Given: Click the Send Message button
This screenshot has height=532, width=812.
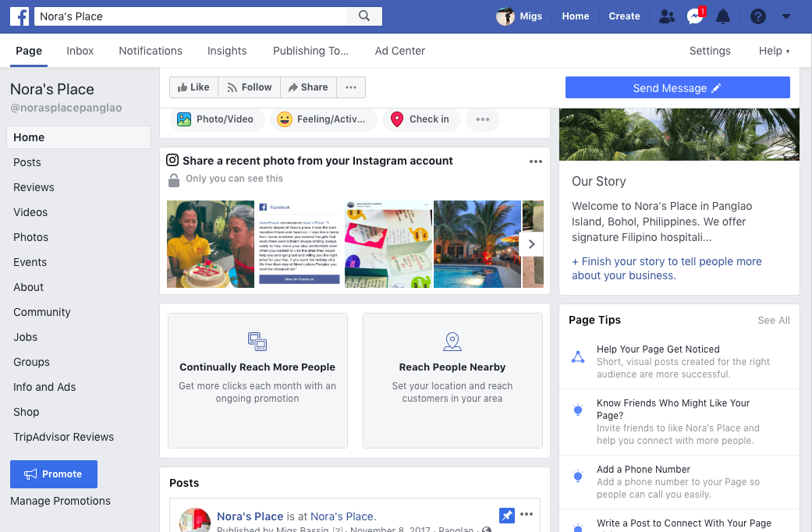Looking at the screenshot, I should 677,88.
